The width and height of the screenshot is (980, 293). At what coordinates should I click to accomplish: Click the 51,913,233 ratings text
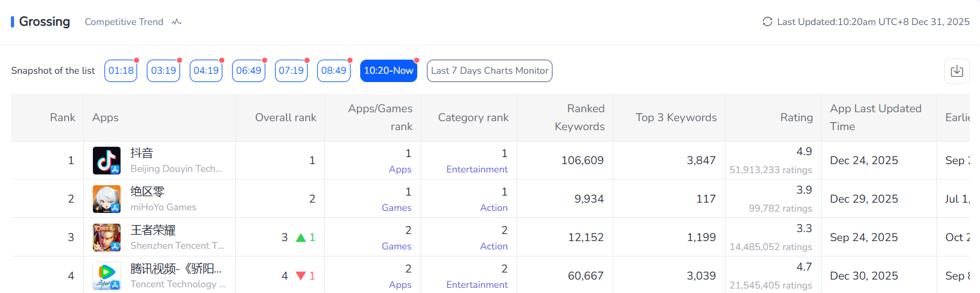pos(770,170)
